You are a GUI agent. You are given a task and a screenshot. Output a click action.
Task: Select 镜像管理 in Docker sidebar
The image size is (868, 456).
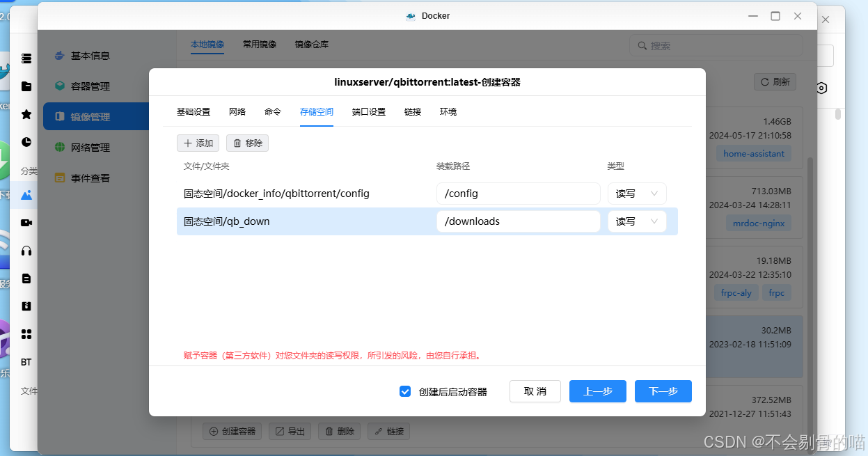pyautogui.click(x=96, y=116)
